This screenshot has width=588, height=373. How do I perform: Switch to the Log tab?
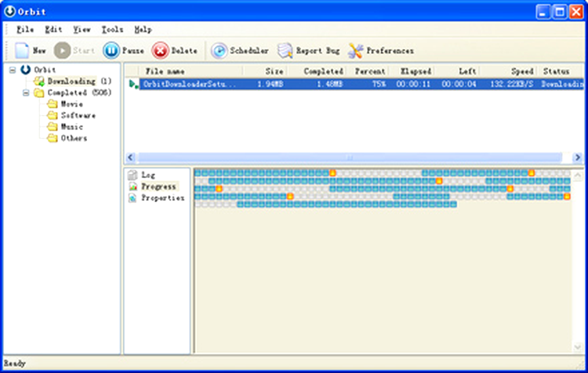coord(148,175)
